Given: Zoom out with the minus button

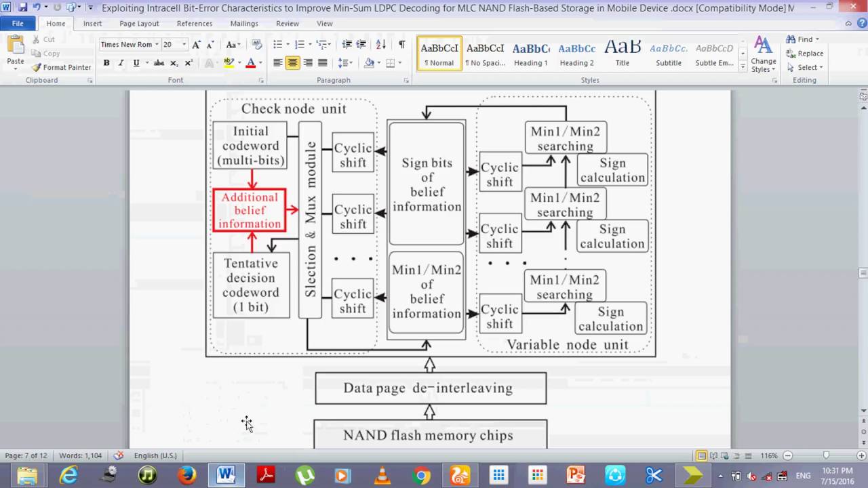Looking at the screenshot, I should (x=788, y=456).
